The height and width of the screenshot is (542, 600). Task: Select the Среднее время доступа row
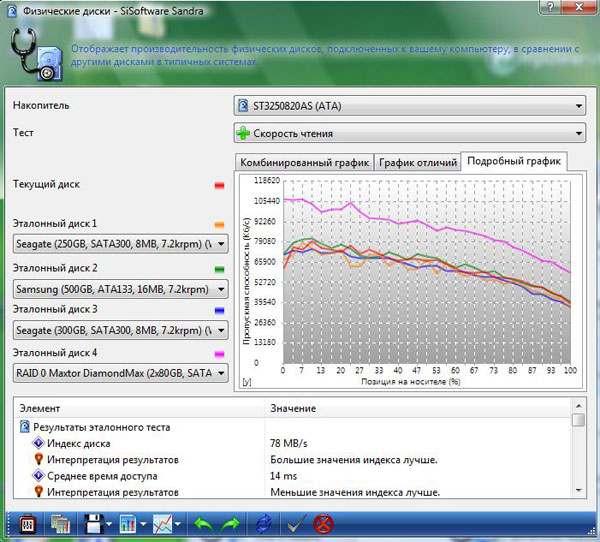point(293,476)
